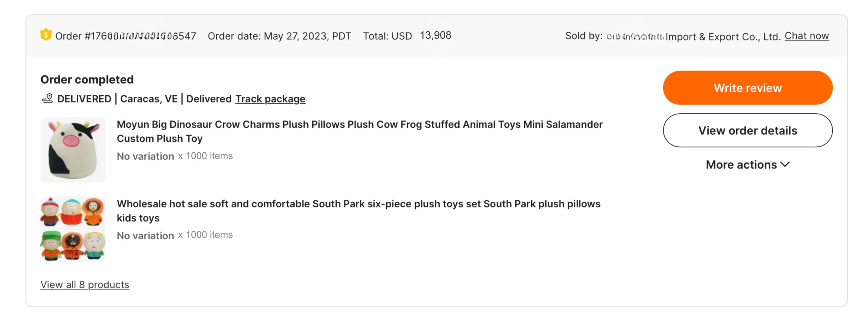
Task: Open View order details
Action: click(x=747, y=131)
